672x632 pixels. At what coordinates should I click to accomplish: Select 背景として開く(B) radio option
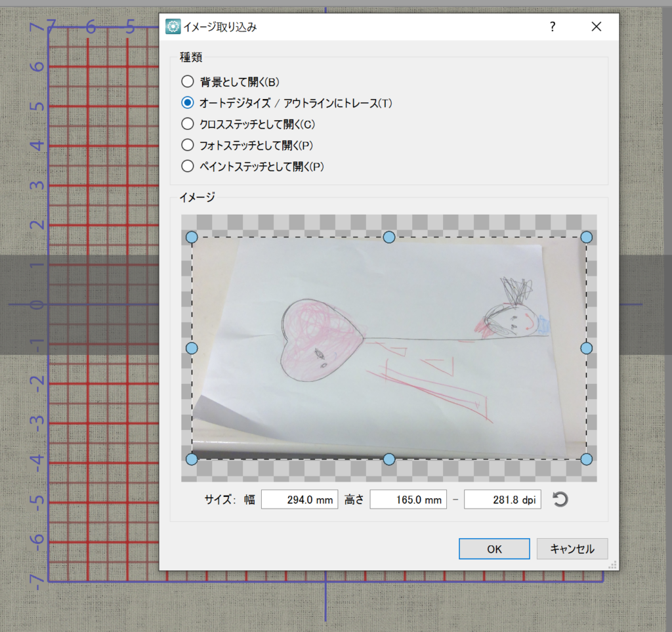(x=188, y=82)
